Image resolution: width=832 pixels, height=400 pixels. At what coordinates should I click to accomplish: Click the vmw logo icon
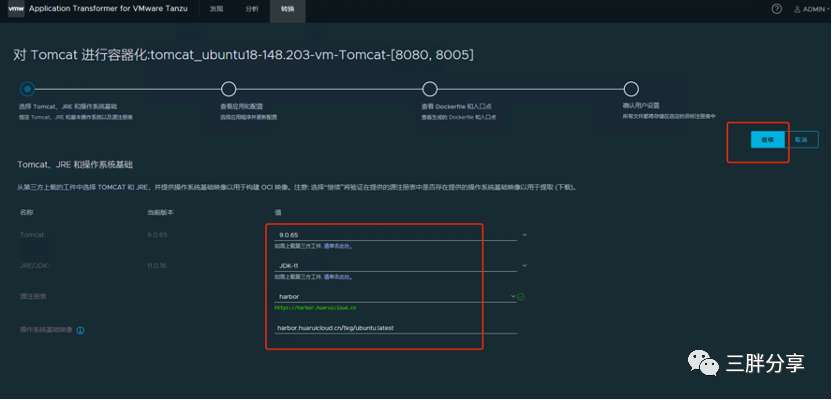pyautogui.click(x=16, y=9)
